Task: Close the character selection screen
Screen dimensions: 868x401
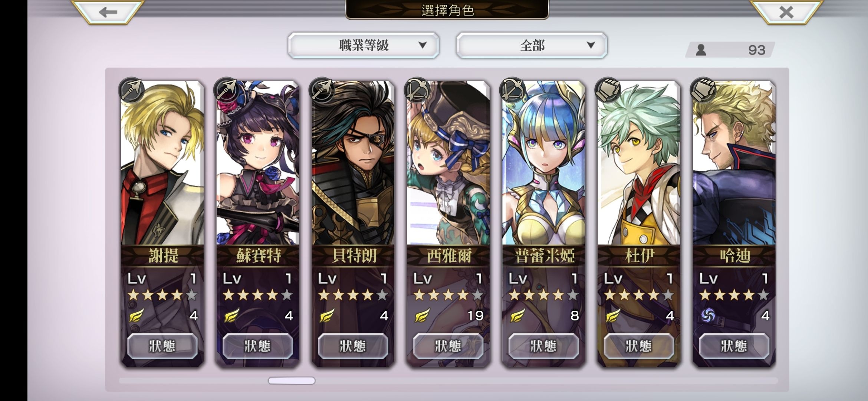Action: (786, 12)
